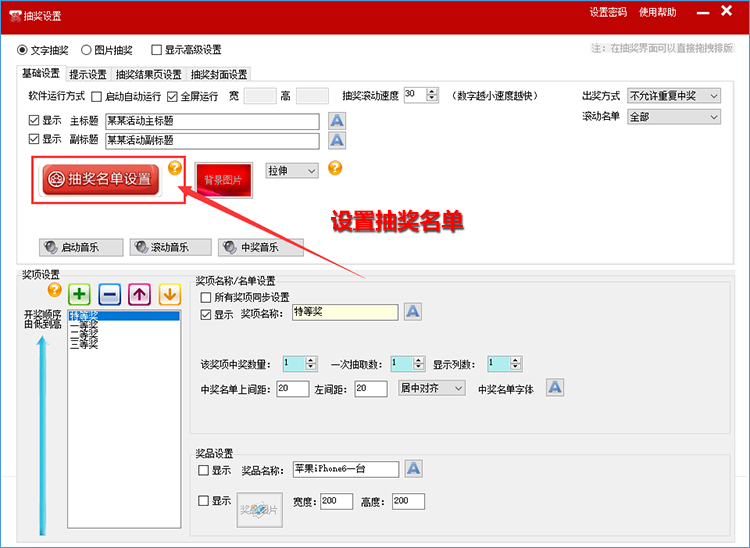Viewport: 750px width, 548px height.
Task: Move prize up with purple arrow icon
Action: point(140,294)
